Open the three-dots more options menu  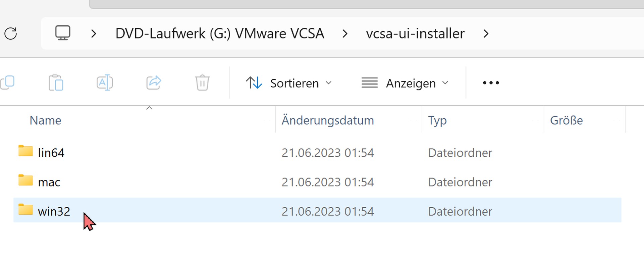point(491,83)
